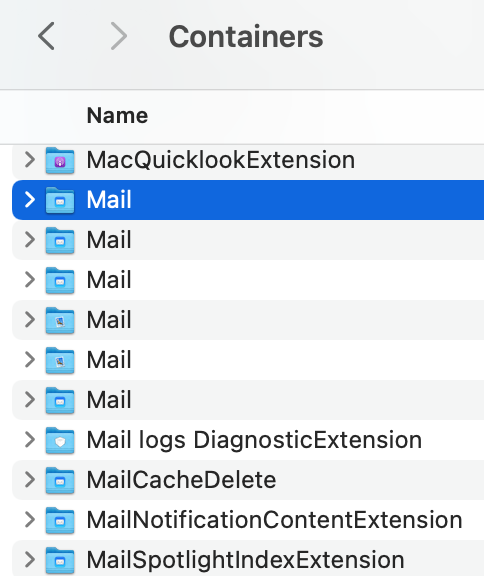Expand the MailSpotlightIndexExtension folder
This screenshot has height=576, width=484.
click(x=30, y=560)
